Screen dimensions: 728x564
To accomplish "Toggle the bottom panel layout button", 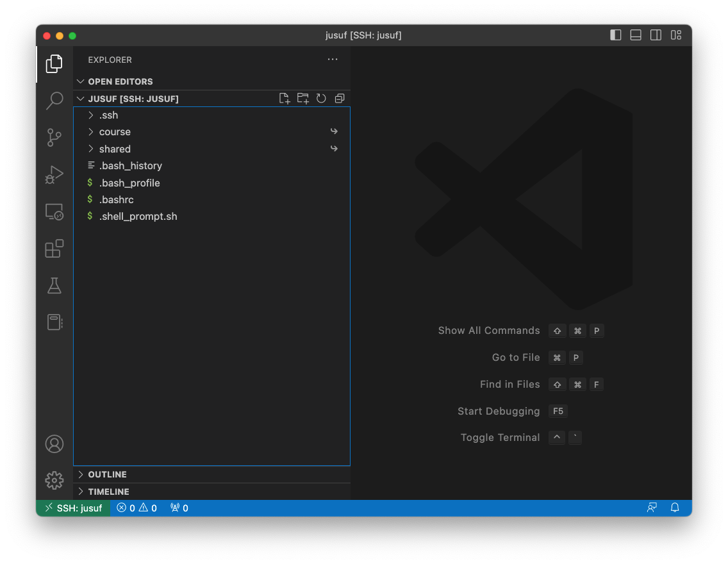I will click(x=636, y=35).
